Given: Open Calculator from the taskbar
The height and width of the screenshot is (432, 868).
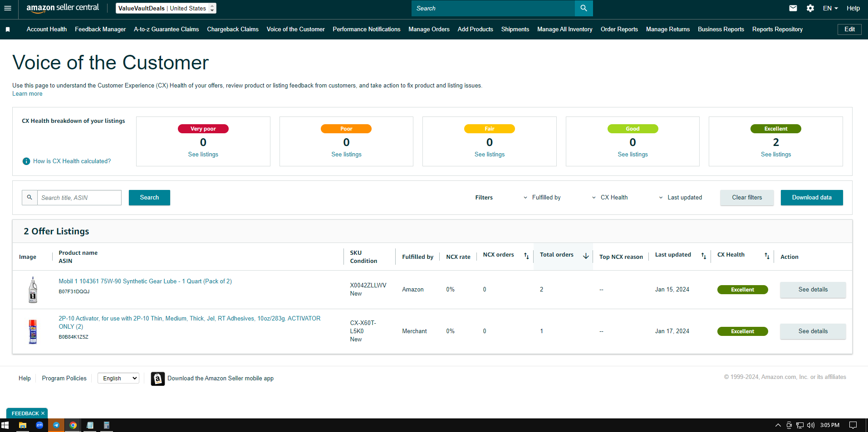Looking at the screenshot, I should pos(107,425).
